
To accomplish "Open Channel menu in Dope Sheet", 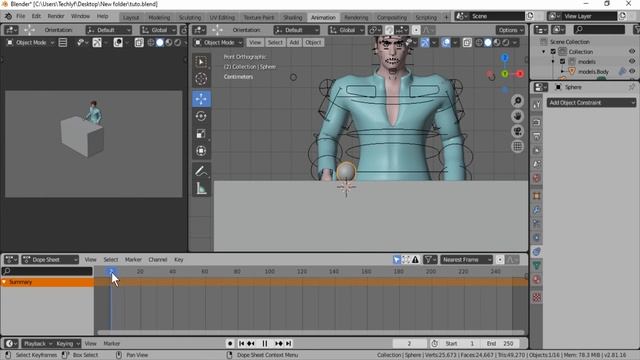I will 158,260.
